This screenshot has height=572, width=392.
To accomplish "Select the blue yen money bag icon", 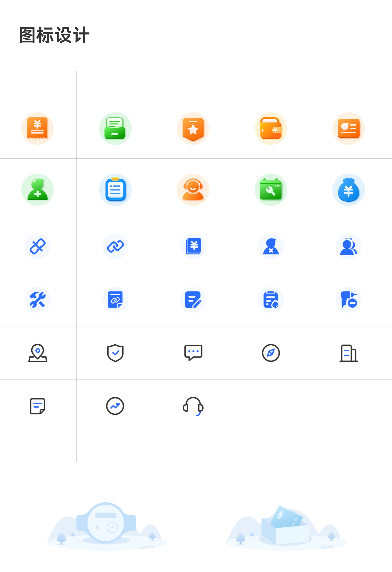I will point(349,190).
